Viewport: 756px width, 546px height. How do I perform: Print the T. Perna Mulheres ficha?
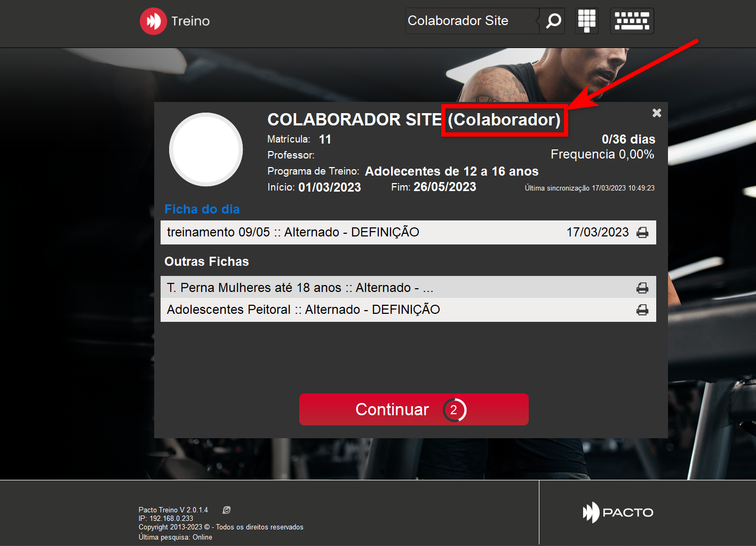(642, 288)
